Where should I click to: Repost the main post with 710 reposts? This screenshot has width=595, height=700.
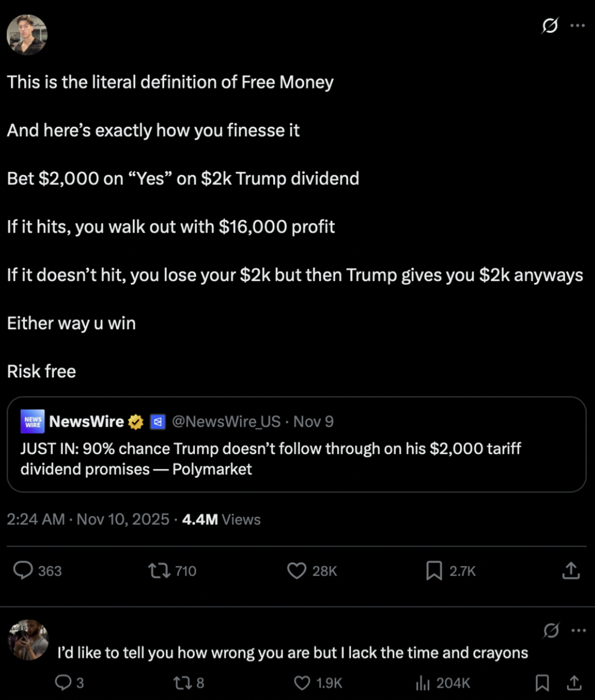pos(159,570)
